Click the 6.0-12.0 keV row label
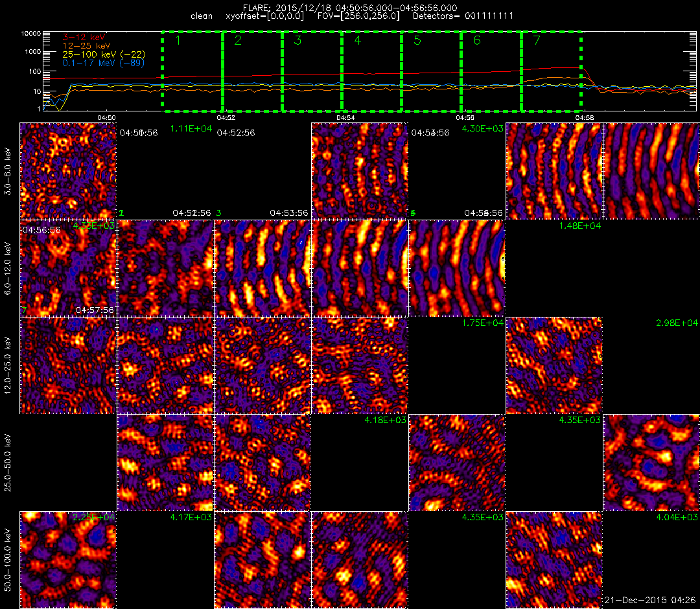Viewport: 700px width, 609px height. point(8,268)
